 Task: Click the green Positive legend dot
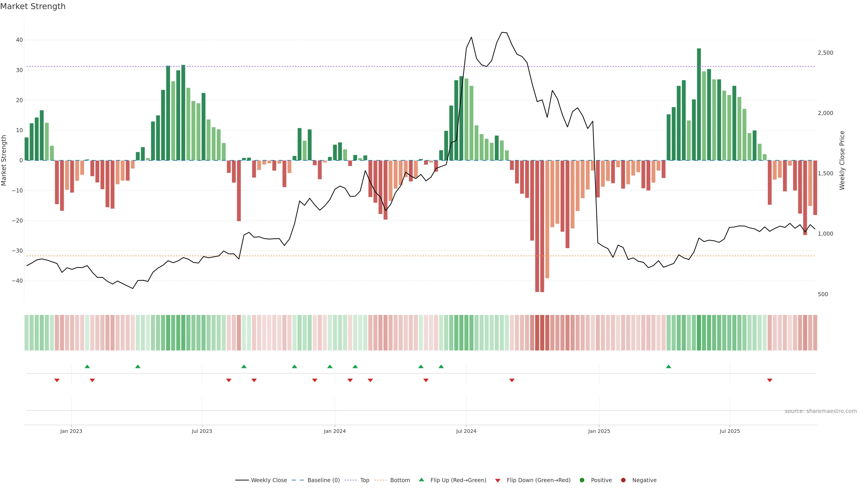[582, 480]
